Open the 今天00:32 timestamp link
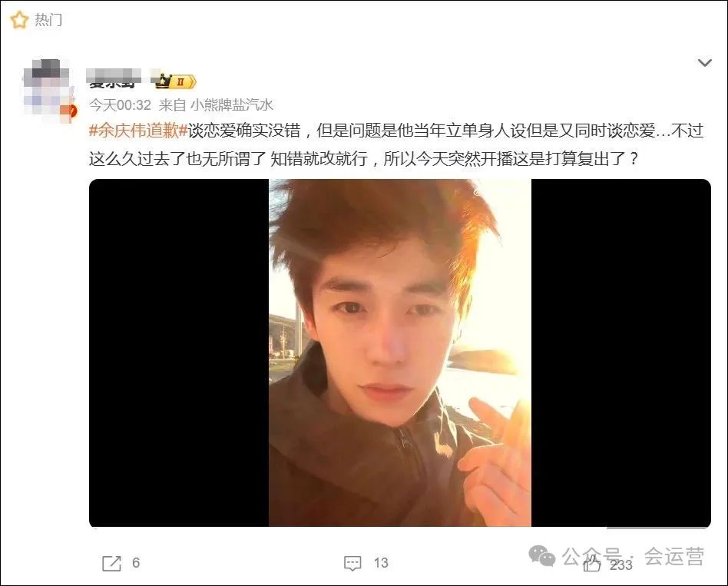This screenshot has height=586, width=728. (x=120, y=105)
